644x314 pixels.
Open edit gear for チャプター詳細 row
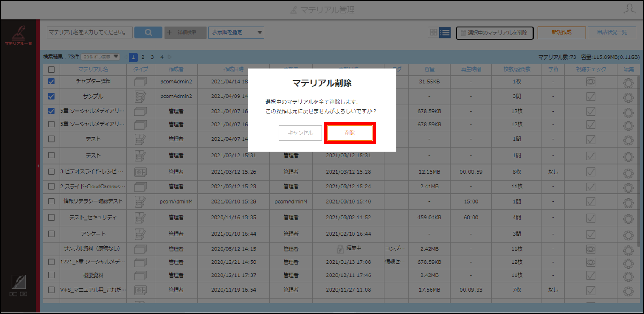pyautogui.click(x=628, y=83)
